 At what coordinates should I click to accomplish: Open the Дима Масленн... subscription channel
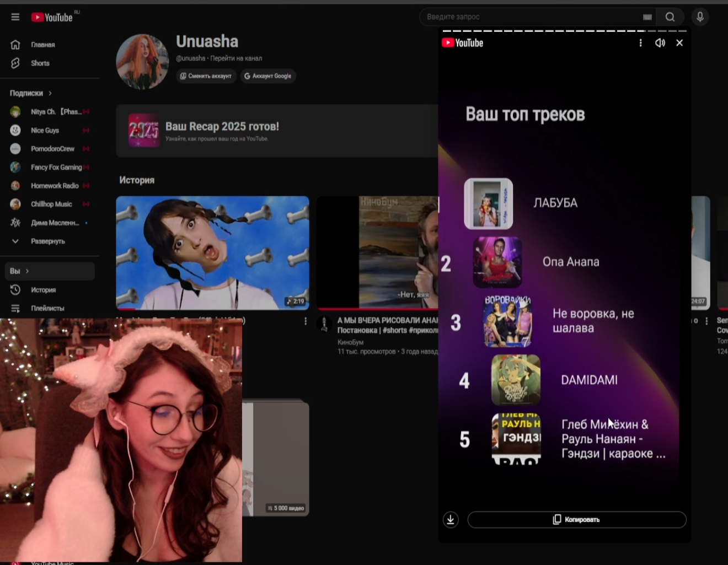(x=50, y=223)
